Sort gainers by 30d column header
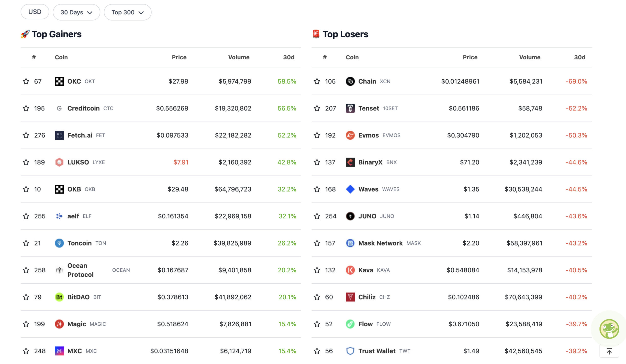This screenshot has height=364, width=626. click(x=289, y=57)
